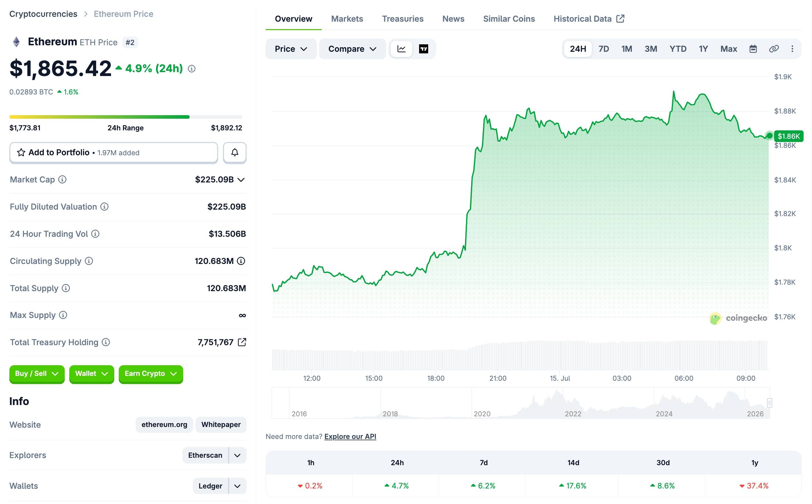Viewport: 812px width, 504px height.
Task: Click the $1,892.12 24h high value
Action: click(x=227, y=128)
